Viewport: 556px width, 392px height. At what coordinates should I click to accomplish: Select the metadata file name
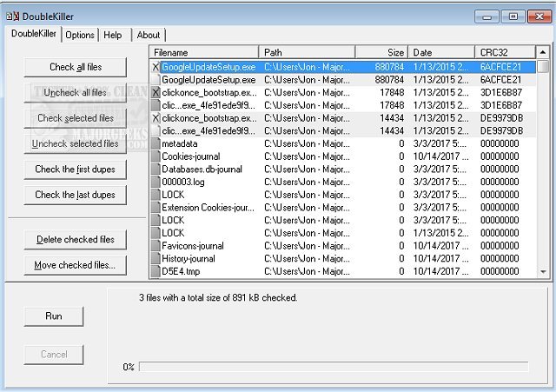pos(180,143)
